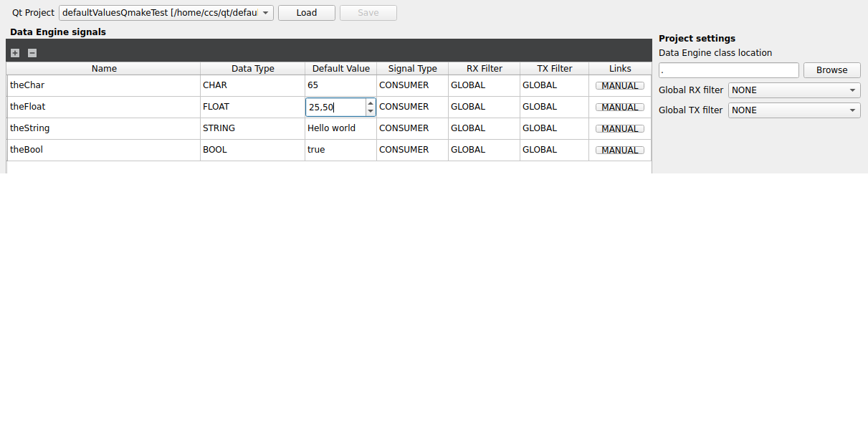Open MANUAL links for theBool signal

pos(619,149)
